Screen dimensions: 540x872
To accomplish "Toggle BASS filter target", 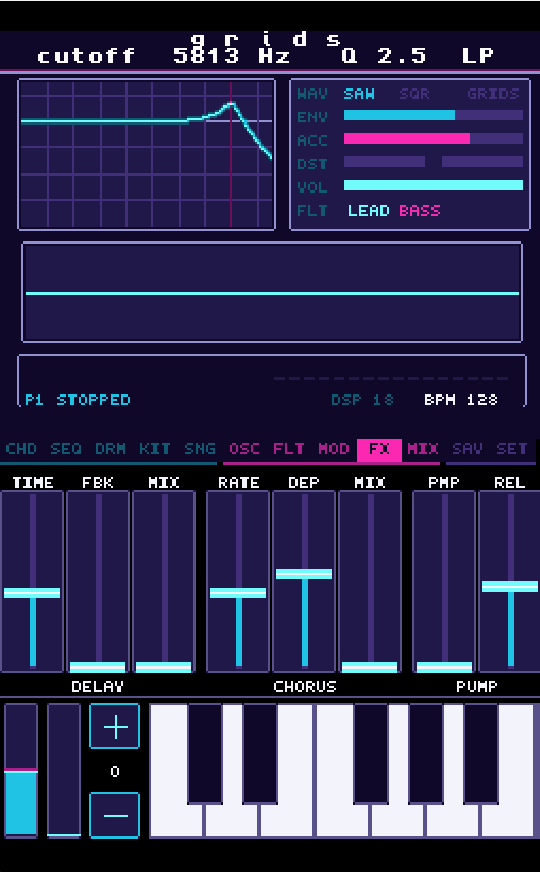I will pos(420,210).
